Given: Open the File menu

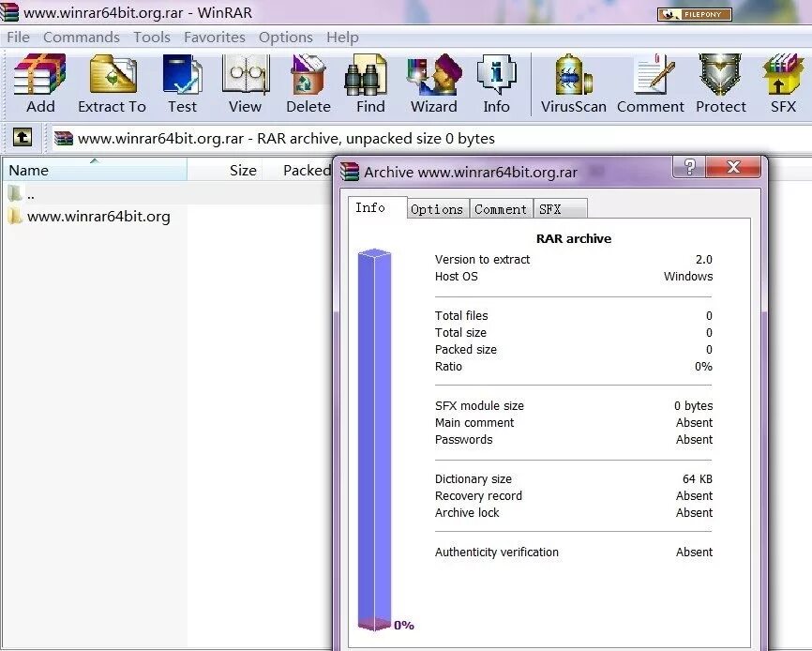Looking at the screenshot, I should click(18, 38).
